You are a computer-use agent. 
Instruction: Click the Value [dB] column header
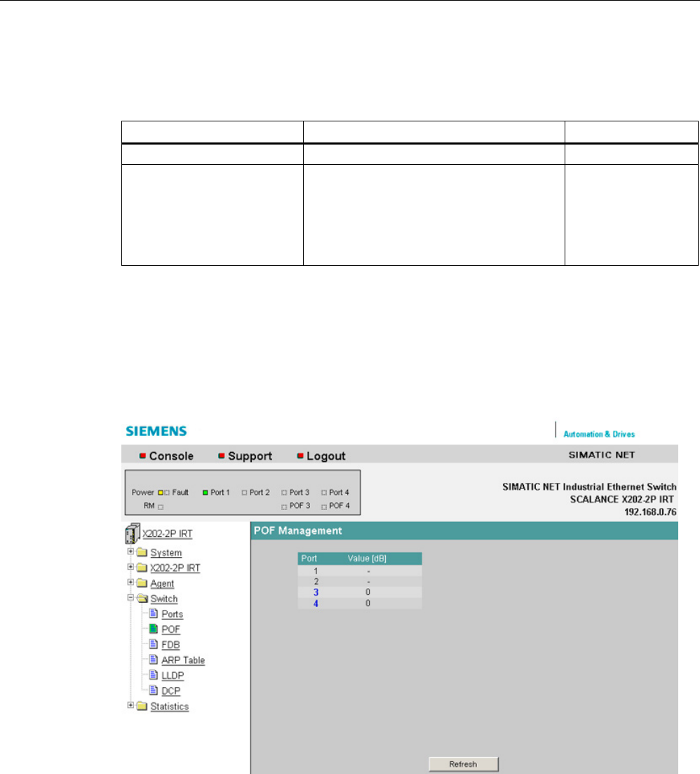367,559
